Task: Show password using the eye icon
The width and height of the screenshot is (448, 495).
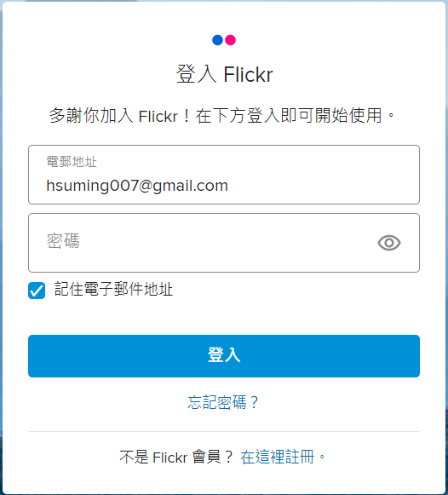Action: [389, 243]
